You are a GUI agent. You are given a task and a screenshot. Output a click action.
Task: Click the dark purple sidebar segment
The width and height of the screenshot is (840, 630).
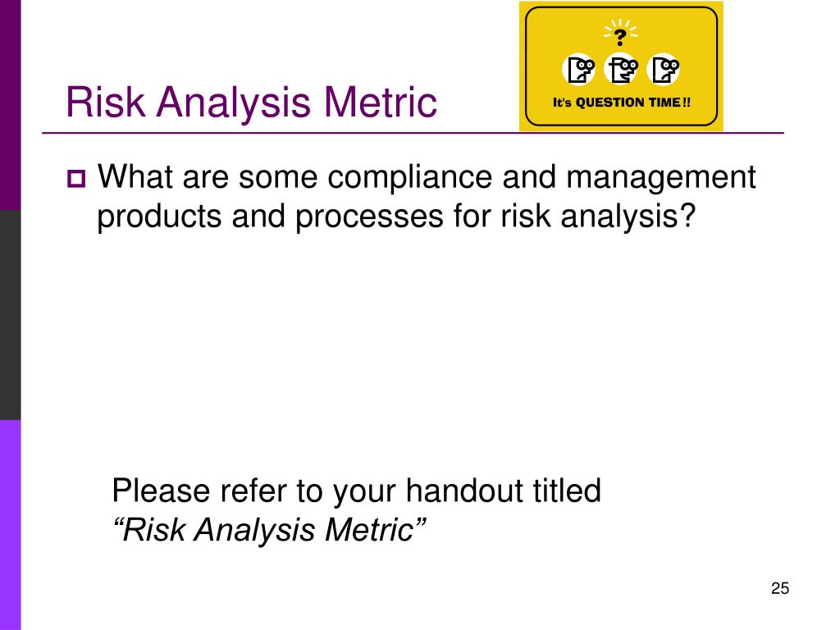pyautogui.click(x=10, y=105)
